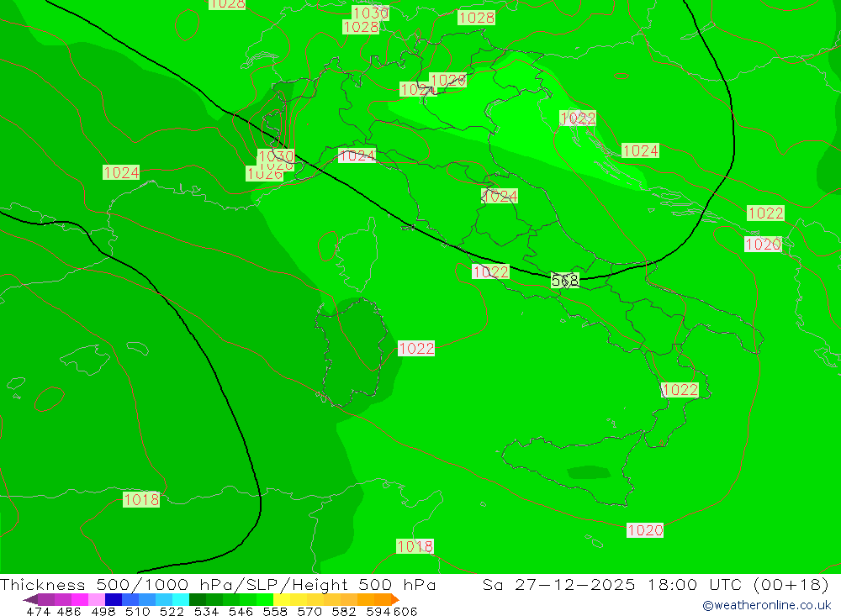Click legend value 582
The width and height of the screenshot is (841, 616).
click(x=343, y=611)
